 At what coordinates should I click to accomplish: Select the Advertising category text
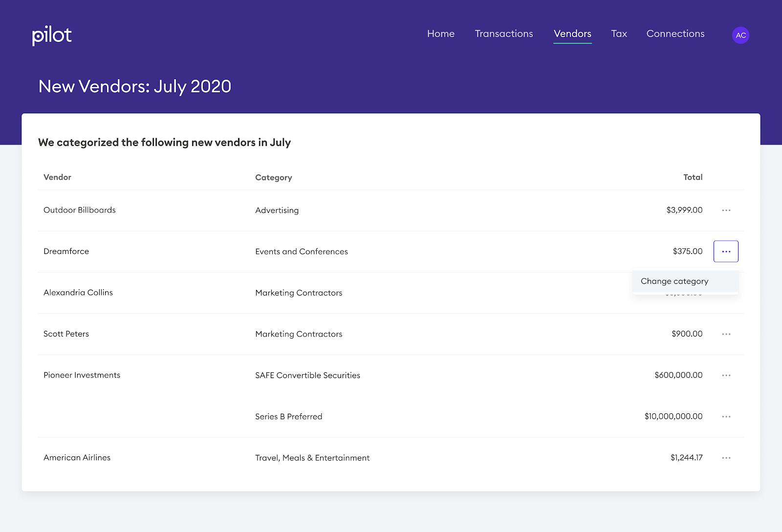click(x=277, y=210)
